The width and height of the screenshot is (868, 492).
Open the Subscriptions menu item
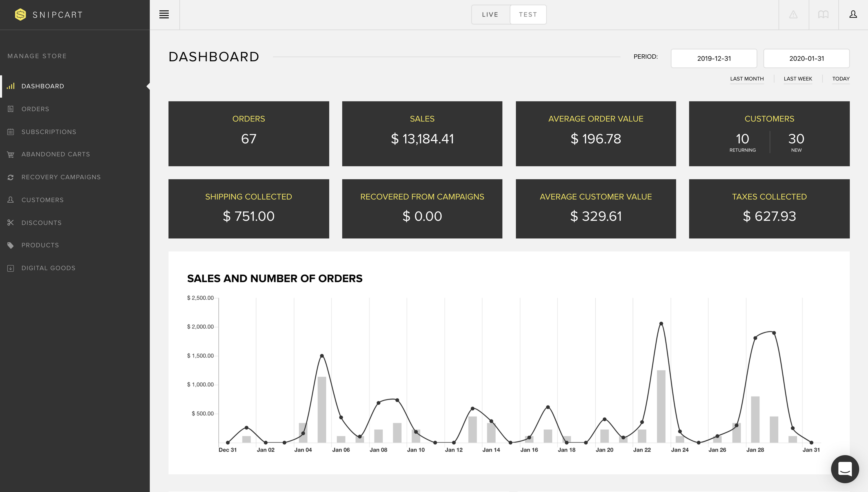(x=49, y=132)
